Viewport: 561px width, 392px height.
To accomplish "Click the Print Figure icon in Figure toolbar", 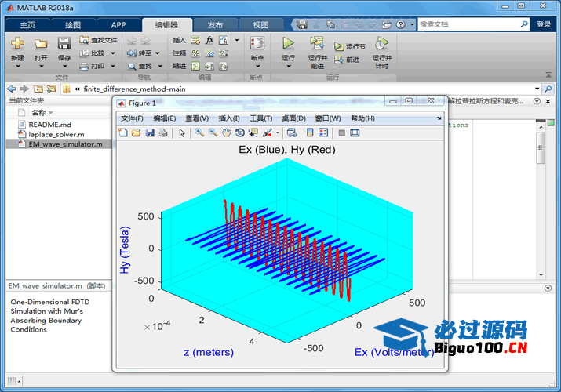I will click(x=163, y=132).
